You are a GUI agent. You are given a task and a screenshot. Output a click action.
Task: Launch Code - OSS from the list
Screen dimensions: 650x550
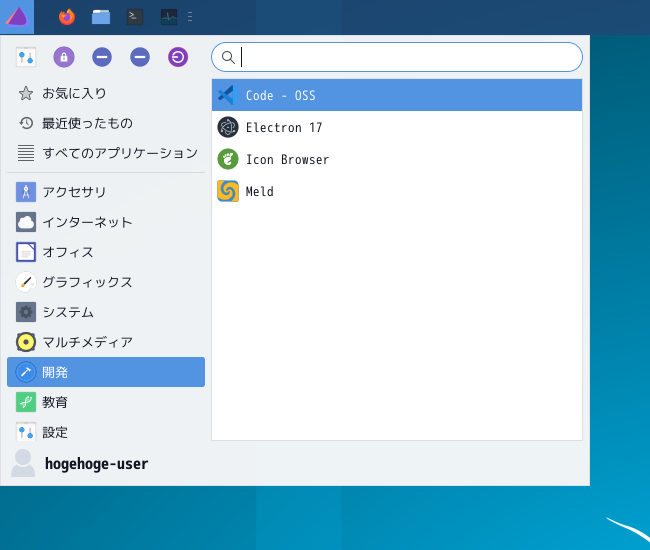(397, 95)
